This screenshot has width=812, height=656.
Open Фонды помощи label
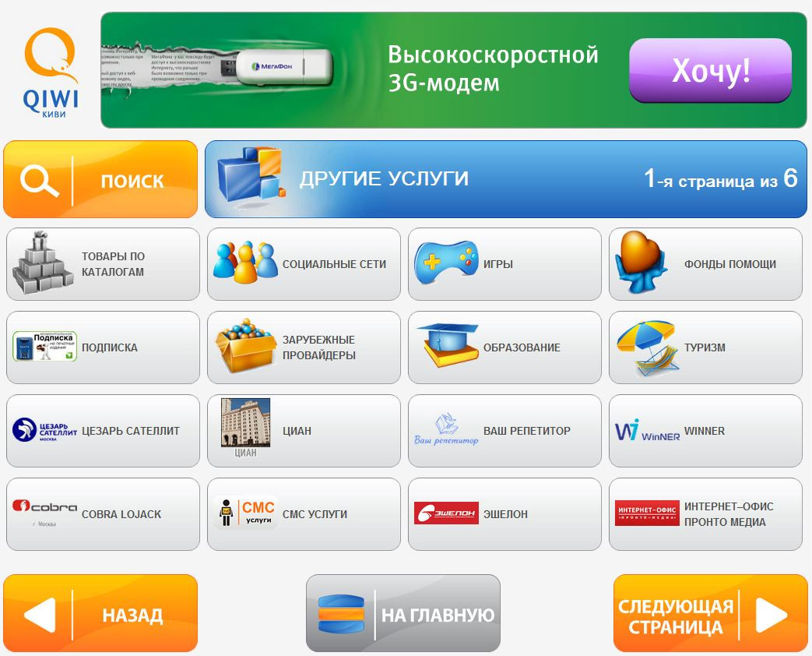coord(729,264)
